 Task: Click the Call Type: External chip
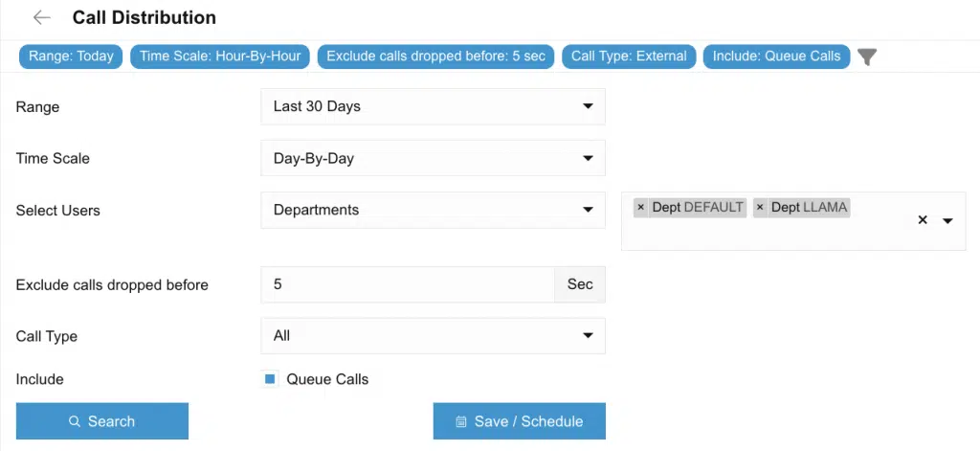pos(629,56)
